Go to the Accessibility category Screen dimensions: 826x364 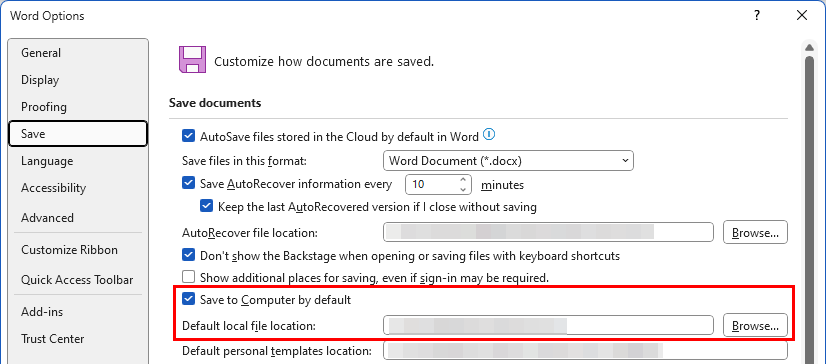coord(78,188)
